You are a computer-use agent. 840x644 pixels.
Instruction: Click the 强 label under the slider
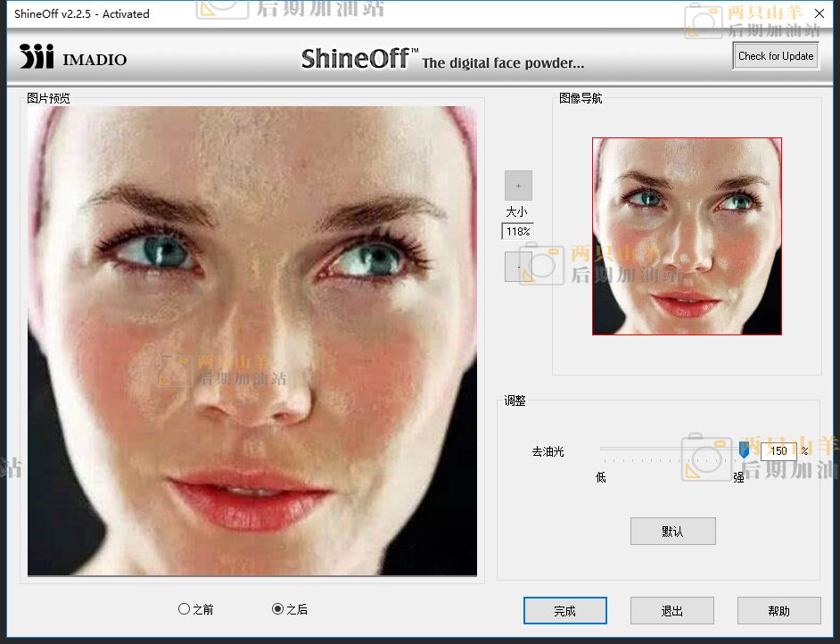point(738,477)
